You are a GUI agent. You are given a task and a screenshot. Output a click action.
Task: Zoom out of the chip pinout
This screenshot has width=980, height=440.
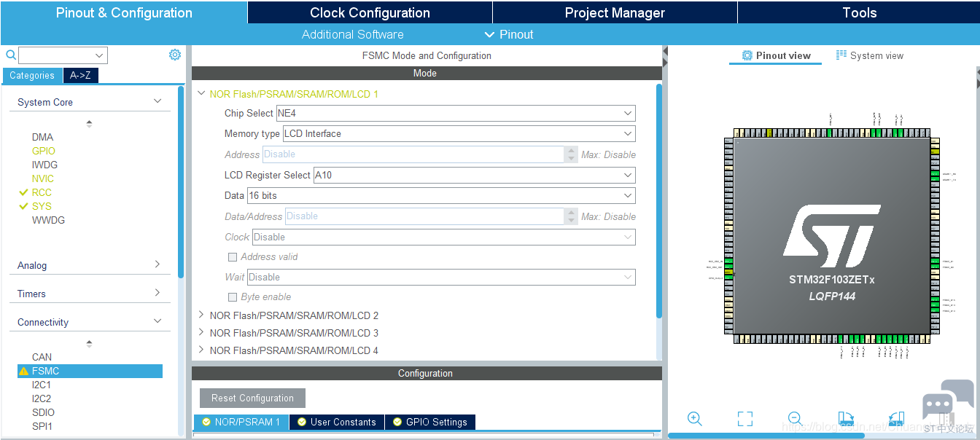click(796, 419)
